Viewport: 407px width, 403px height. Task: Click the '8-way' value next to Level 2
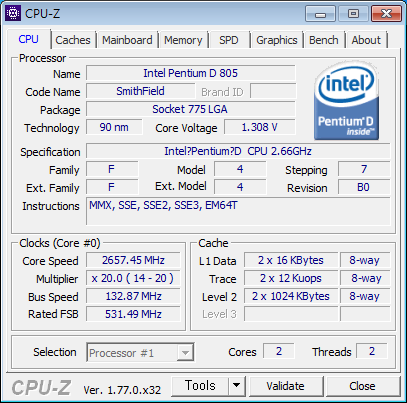click(x=365, y=296)
